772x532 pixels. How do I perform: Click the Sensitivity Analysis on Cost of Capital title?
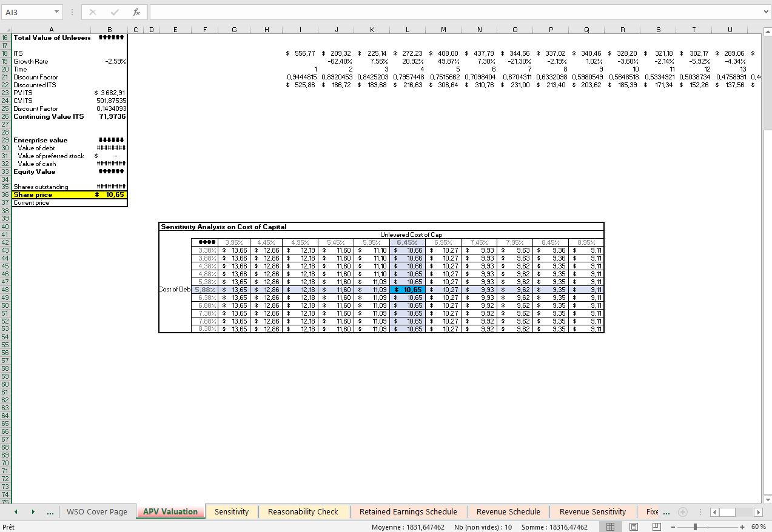pyautogui.click(x=223, y=227)
